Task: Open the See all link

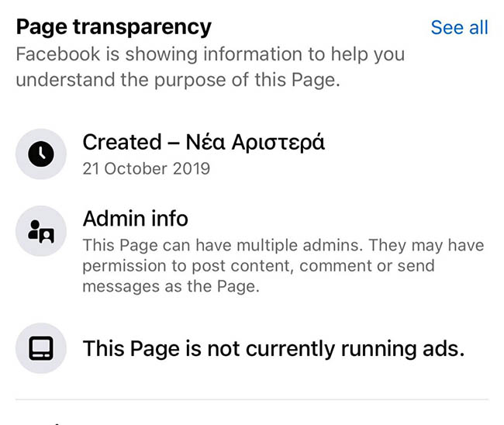Action: tap(459, 27)
